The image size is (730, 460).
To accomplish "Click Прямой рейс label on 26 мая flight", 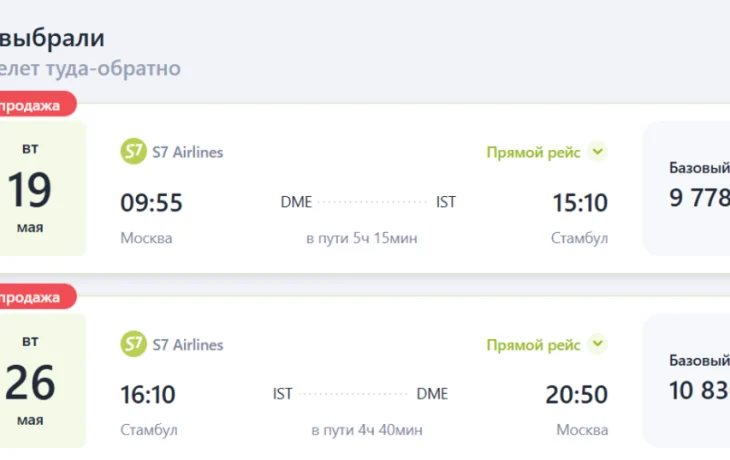I will point(533,345).
